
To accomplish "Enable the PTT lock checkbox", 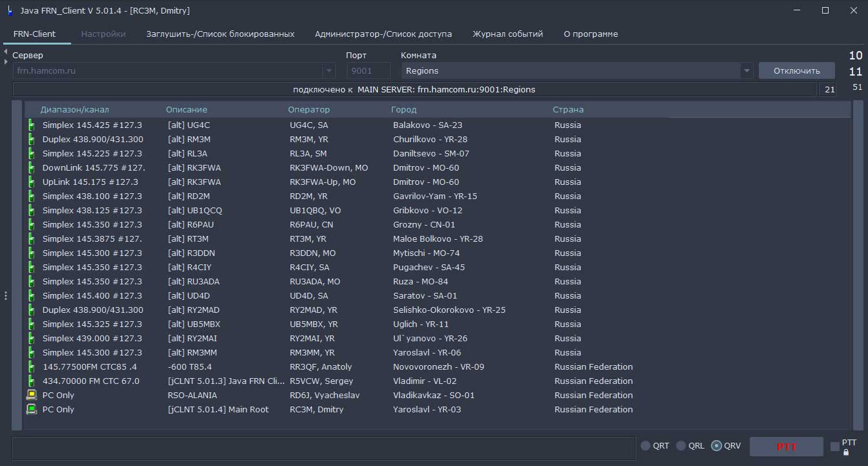I will (834, 447).
